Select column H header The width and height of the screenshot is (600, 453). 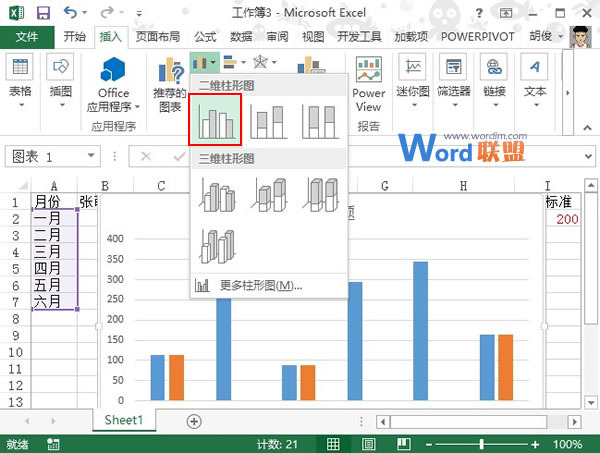coord(463,186)
